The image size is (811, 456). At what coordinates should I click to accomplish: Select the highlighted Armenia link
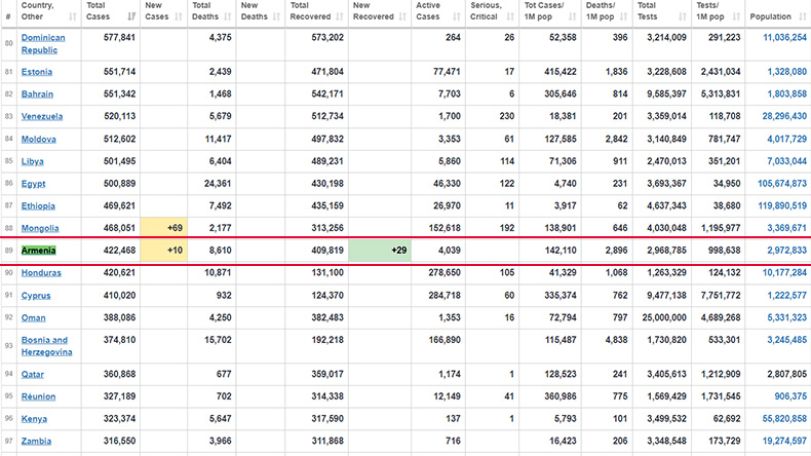point(38,250)
